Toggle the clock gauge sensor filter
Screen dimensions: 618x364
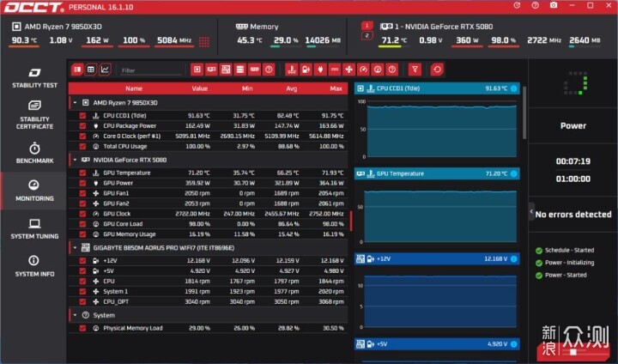point(363,70)
